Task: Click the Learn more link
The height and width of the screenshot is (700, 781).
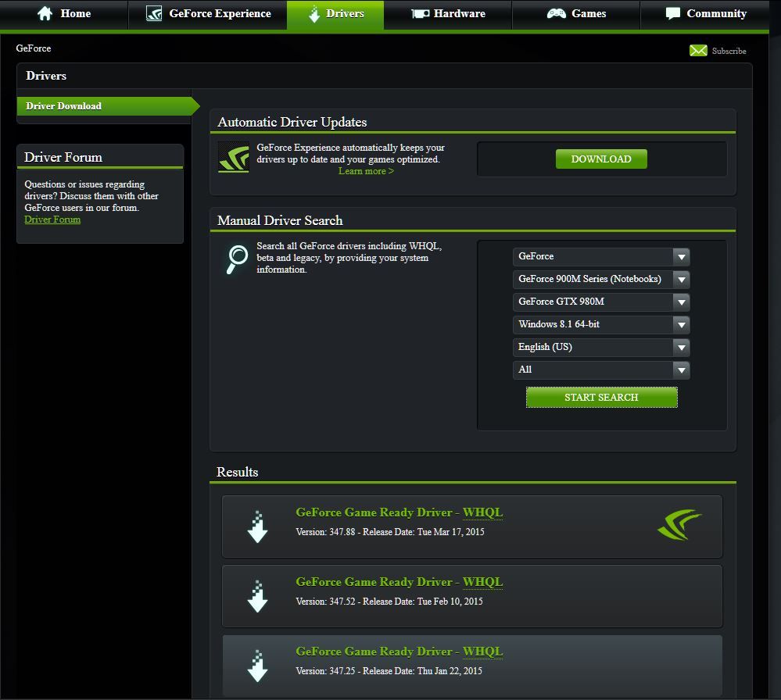Action: tap(366, 171)
